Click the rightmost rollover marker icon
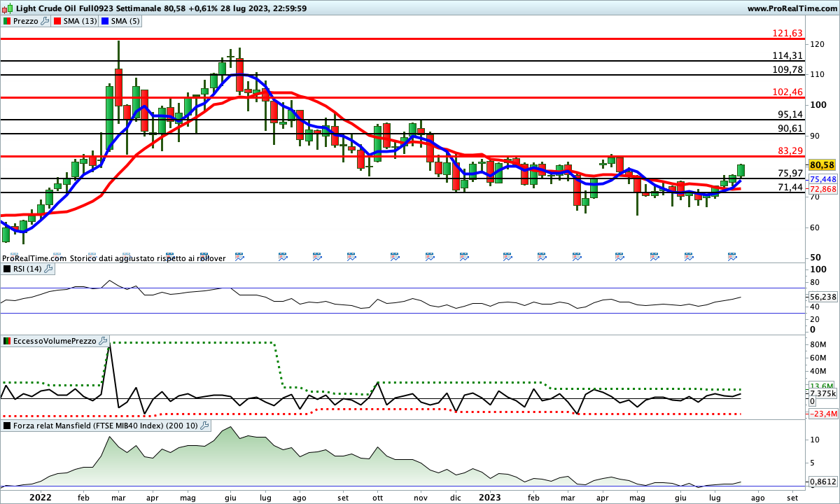Viewport: 840px width, 504px height. pos(732,257)
